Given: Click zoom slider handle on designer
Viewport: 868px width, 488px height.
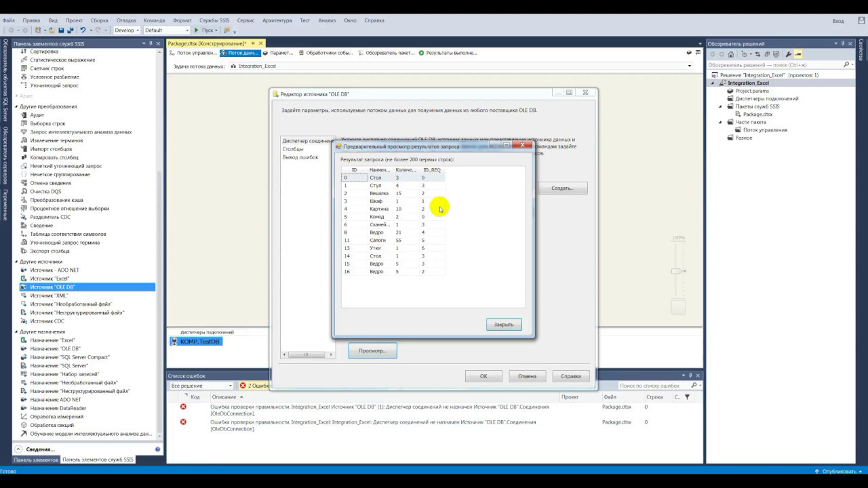Looking at the screenshot, I should (x=677, y=271).
